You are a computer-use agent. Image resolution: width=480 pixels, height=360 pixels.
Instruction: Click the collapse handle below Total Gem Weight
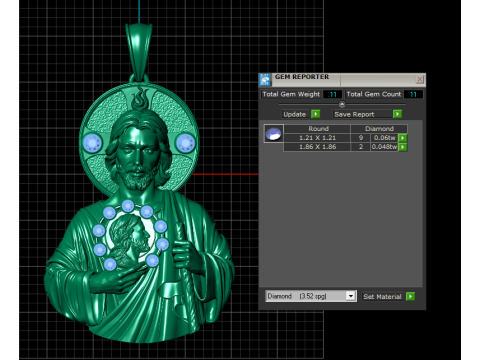(342, 104)
